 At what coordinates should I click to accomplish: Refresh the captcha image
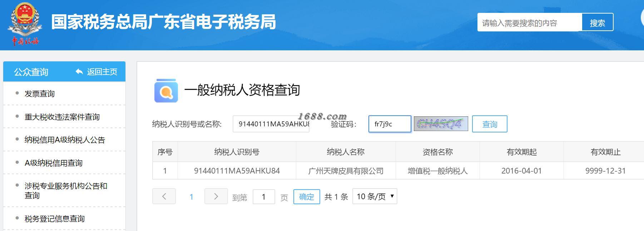(x=441, y=124)
